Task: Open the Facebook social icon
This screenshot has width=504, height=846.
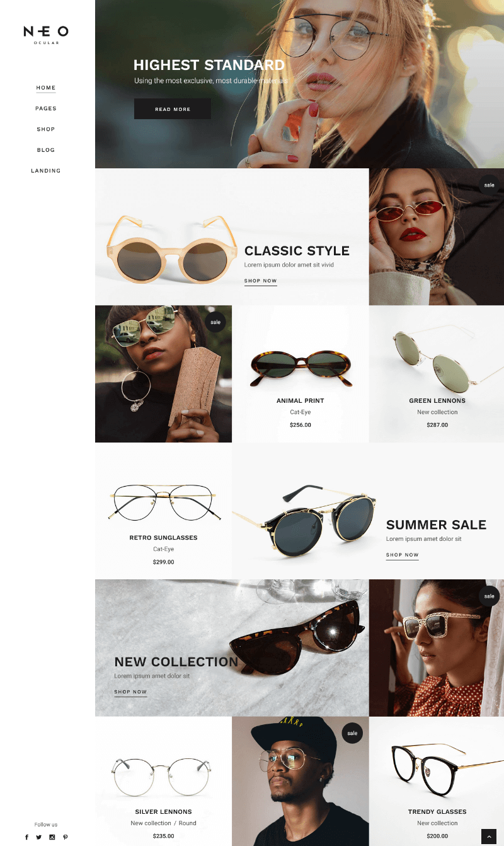Action: tap(26, 837)
